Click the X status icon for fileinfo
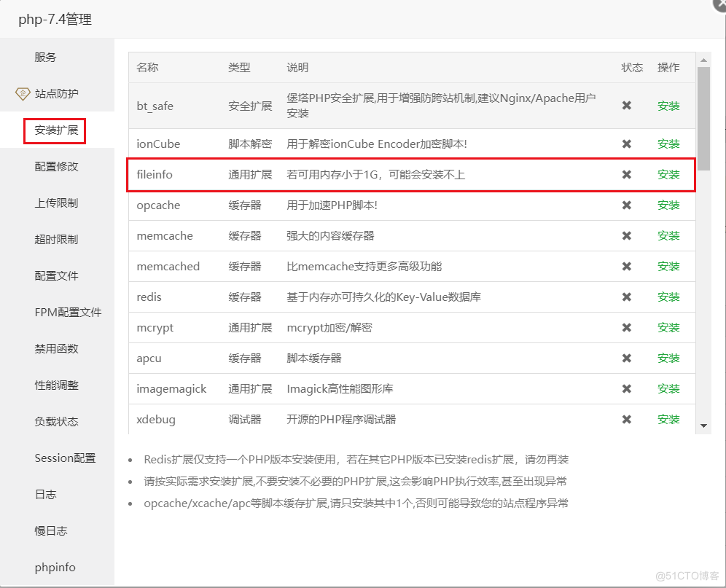Image resolution: width=726 pixels, height=588 pixels. (626, 175)
